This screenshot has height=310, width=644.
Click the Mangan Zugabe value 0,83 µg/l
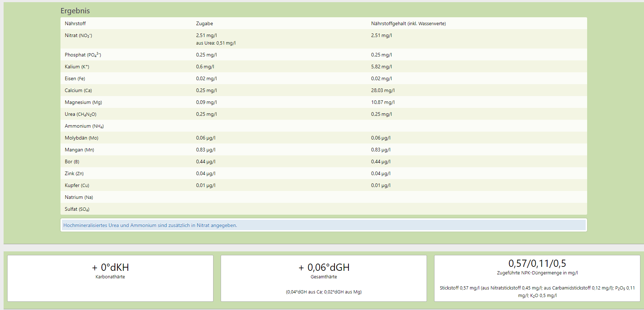coord(206,150)
